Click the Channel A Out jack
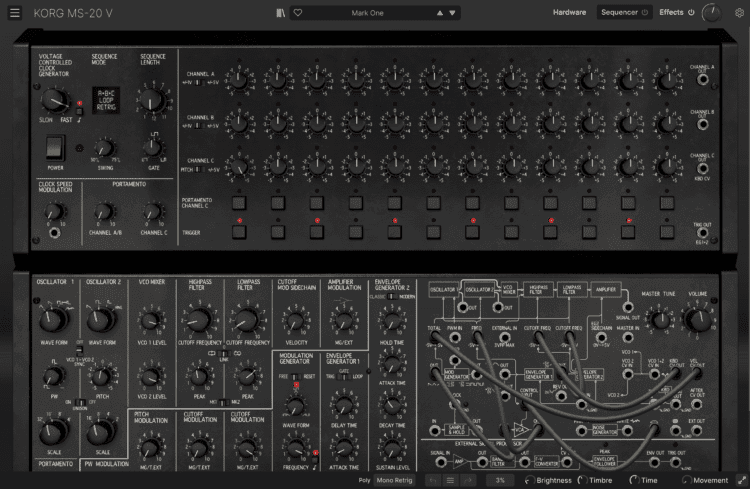Image resolution: width=750 pixels, height=489 pixels. click(x=702, y=79)
